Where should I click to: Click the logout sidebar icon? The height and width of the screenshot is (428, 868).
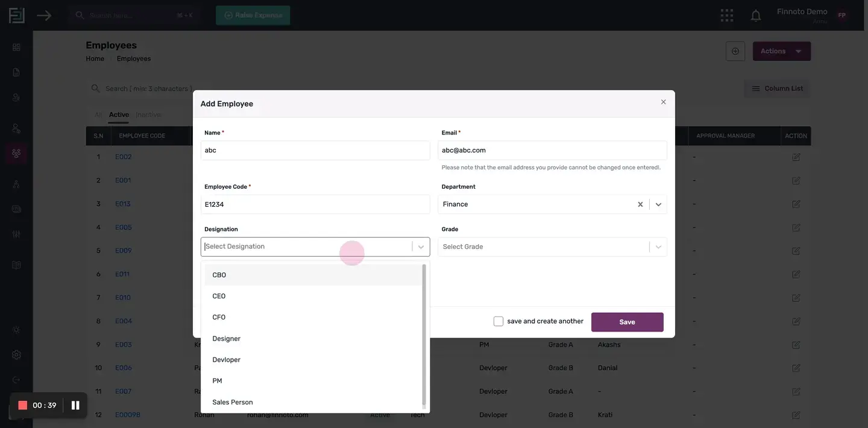pyautogui.click(x=16, y=380)
